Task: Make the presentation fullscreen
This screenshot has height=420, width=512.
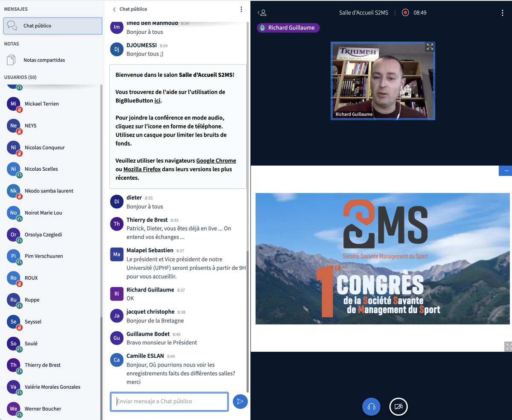Action: coord(508,347)
